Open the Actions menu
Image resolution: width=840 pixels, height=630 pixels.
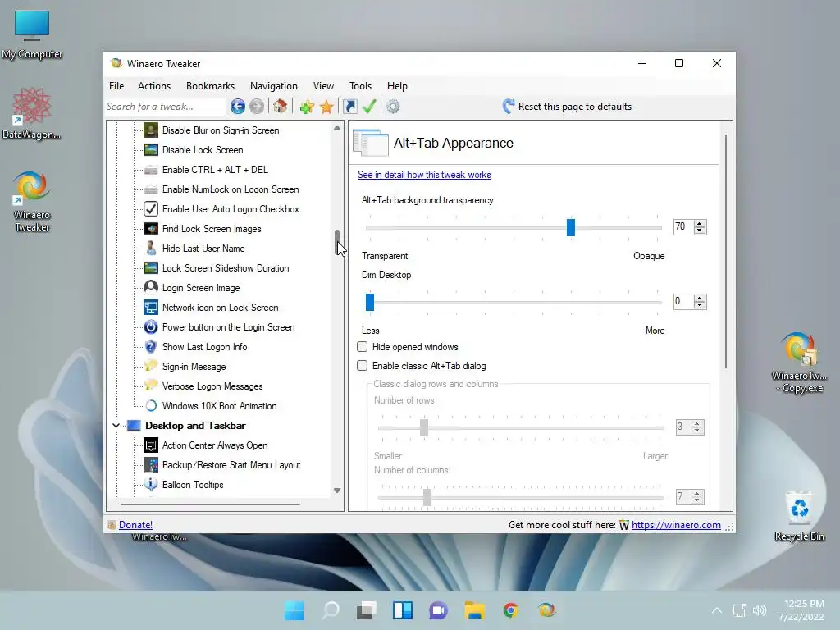click(154, 85)
